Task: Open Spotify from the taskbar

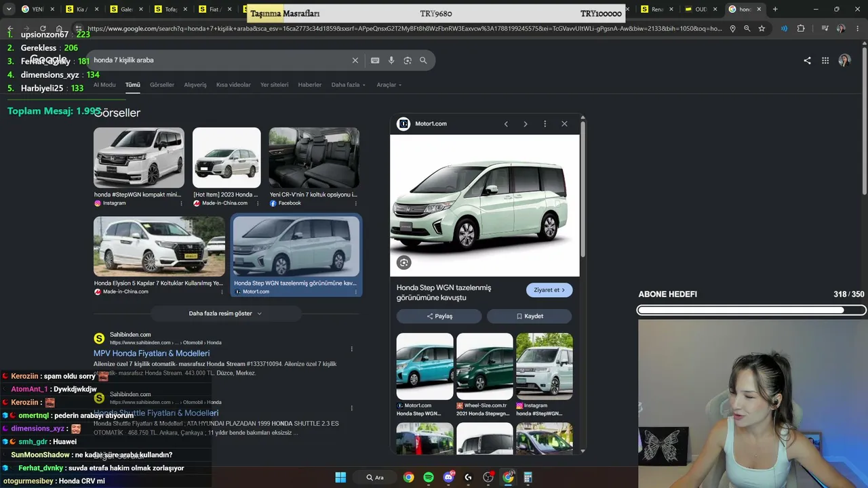Action: coord(429,477)
